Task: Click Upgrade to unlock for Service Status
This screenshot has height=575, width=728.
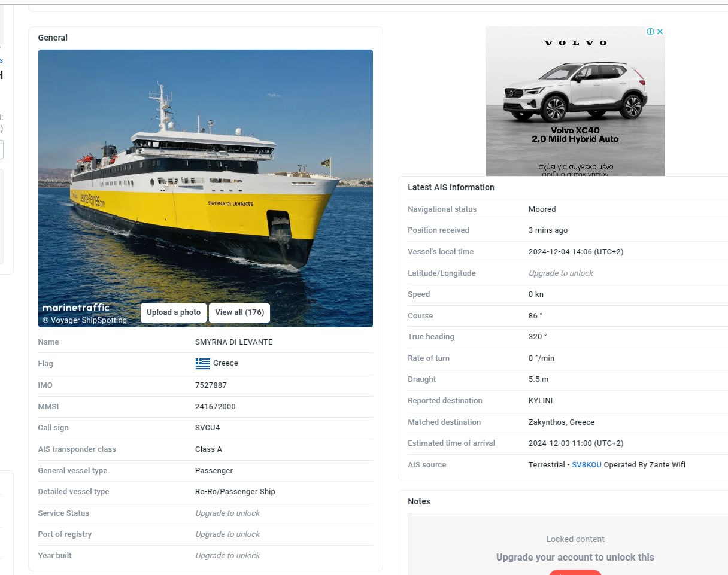Action: tap(227, 513)
